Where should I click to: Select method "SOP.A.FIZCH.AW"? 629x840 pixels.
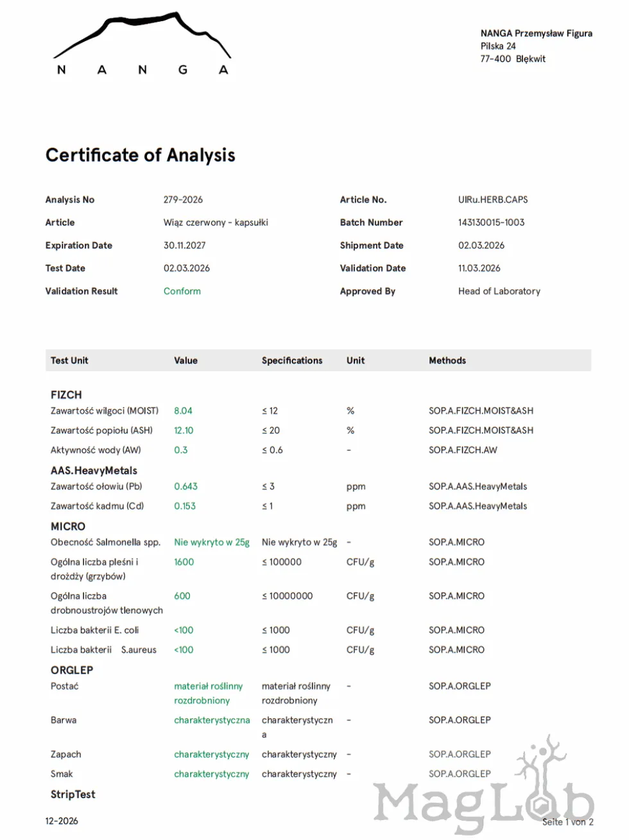point(463,450)
